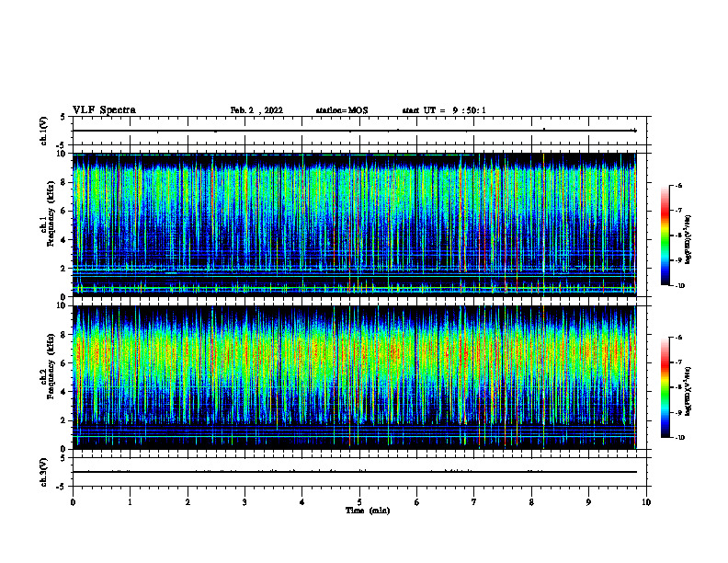Click time axis tick label "1"
Viewport: 728px width, 563px height.
pyautogui.click(x=130, y=502)
